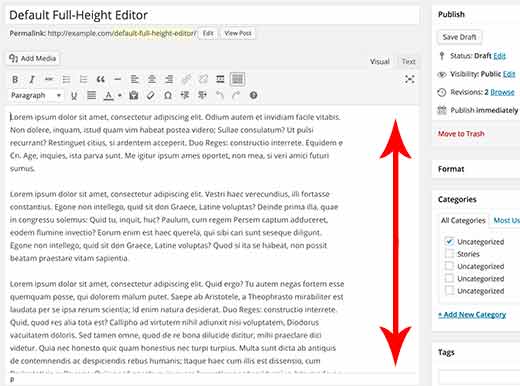Check the Stories category
The width and height of the screenshot is (520, 386).
[449, 254]
